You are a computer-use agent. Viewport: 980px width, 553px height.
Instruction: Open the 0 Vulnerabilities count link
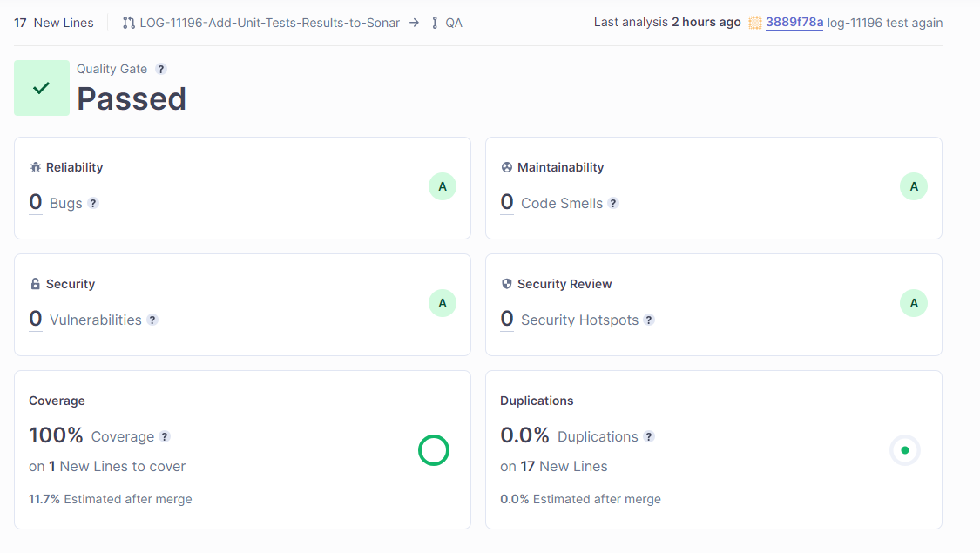(36, 320)
